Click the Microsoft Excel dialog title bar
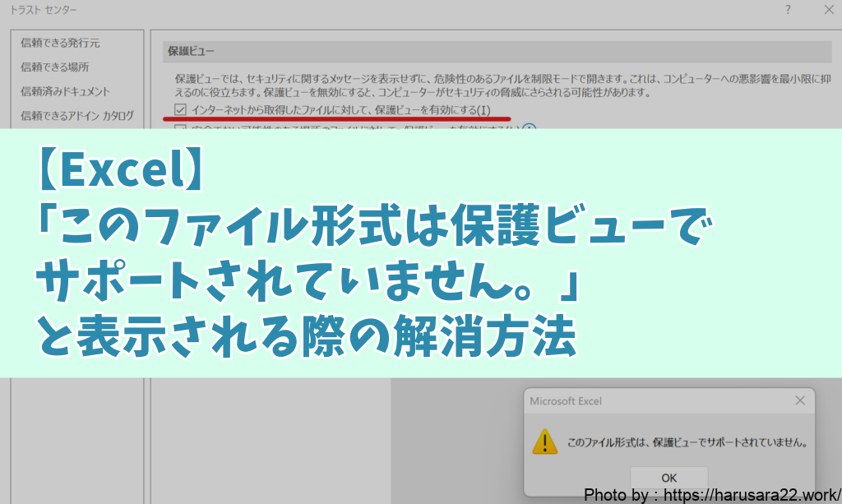 coord(641,401)
